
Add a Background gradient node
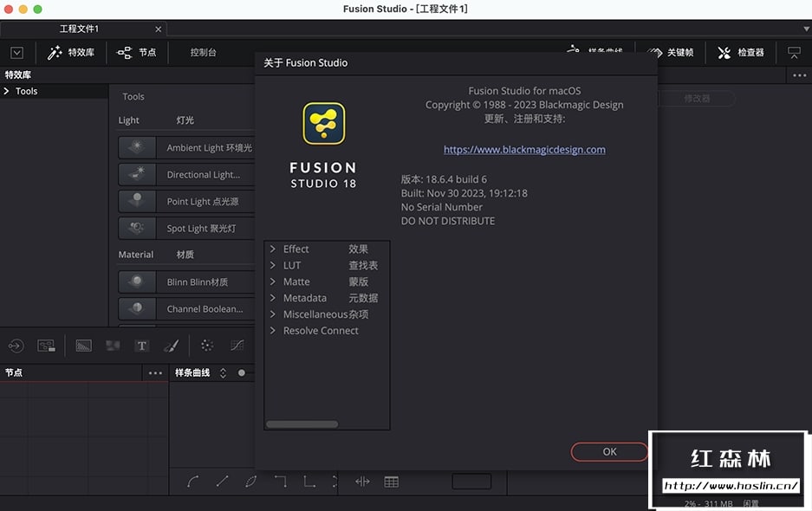[x=83, y=346]
